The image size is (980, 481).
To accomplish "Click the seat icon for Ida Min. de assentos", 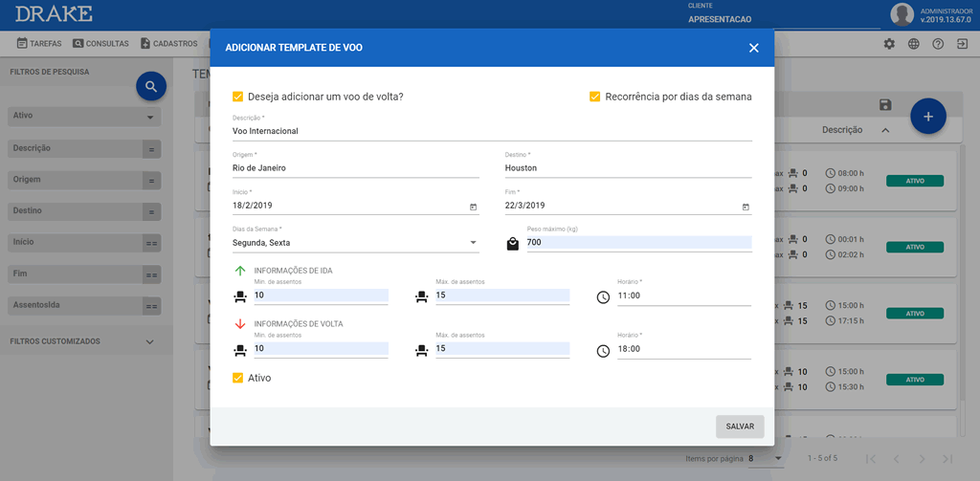I will point(239,297).
